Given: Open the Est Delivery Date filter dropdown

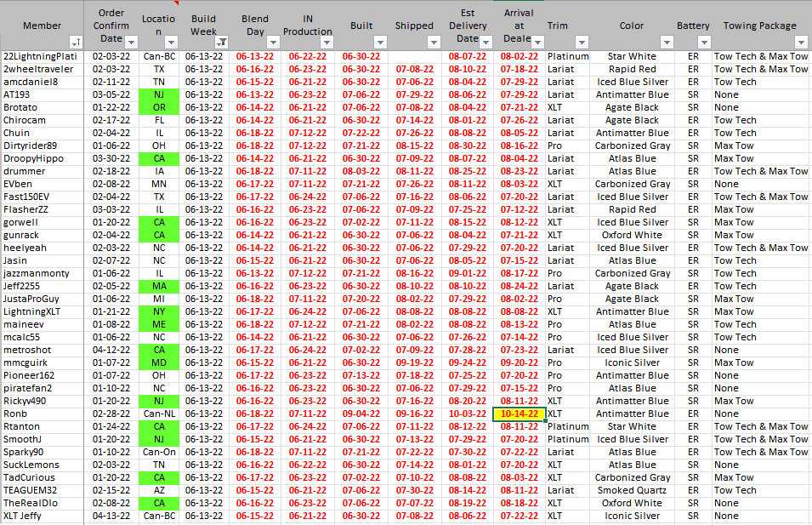Looking at the screenshot, I should [x=485, y=42].
